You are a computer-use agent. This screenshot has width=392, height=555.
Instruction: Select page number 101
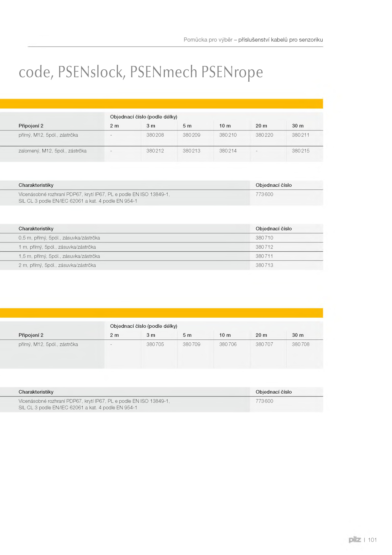[x=372, y=540]
